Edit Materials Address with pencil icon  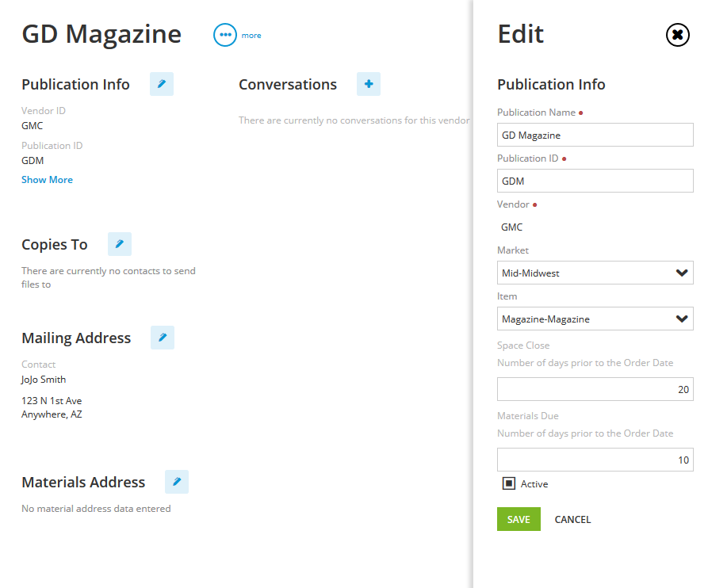[x=177, y=482]
